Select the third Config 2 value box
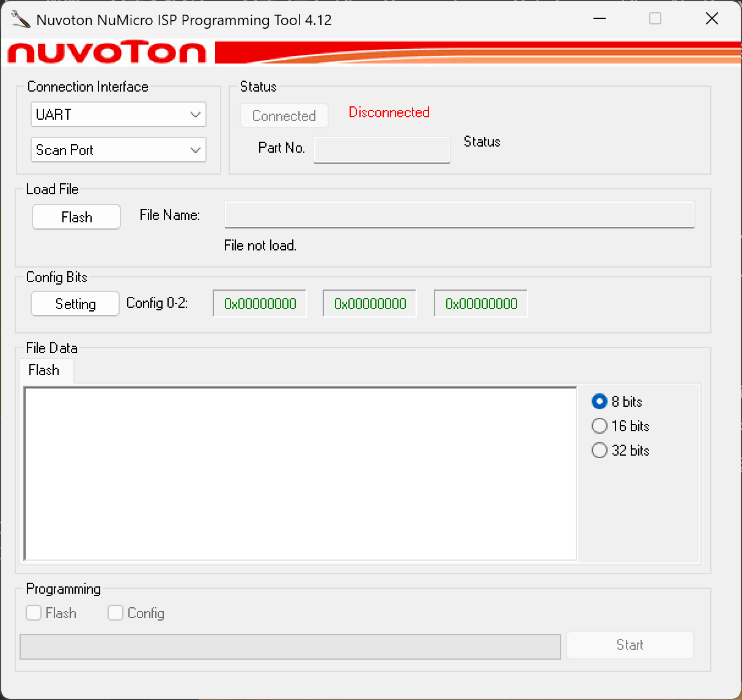Viewport: 742px width, 700px height. pyautogui.click(x=481, y=304)
